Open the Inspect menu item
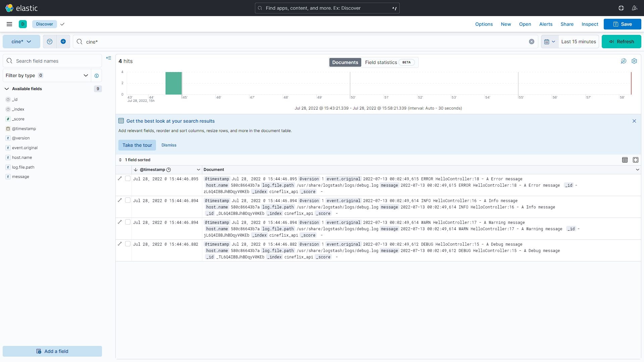 tap(590, 24)
